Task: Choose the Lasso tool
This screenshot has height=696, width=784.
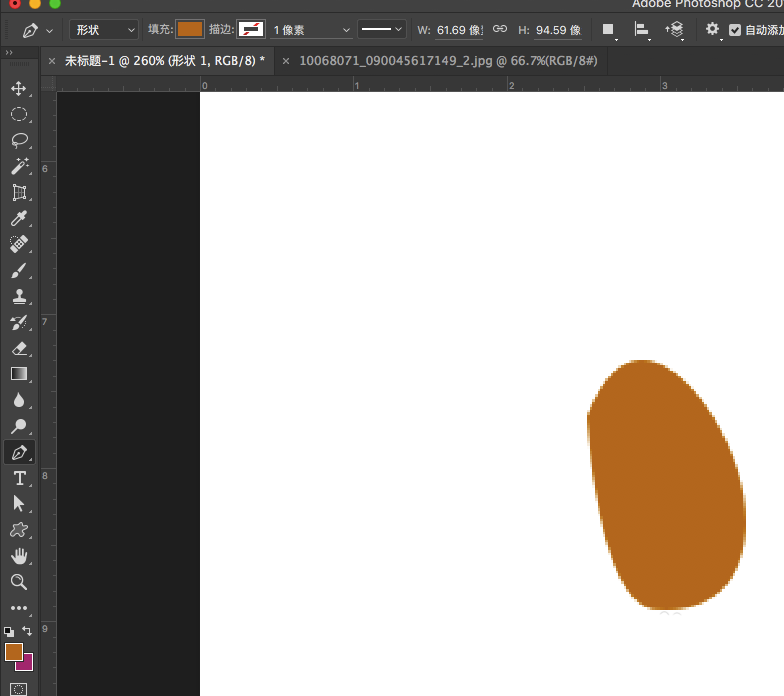Action: [19, 140]
